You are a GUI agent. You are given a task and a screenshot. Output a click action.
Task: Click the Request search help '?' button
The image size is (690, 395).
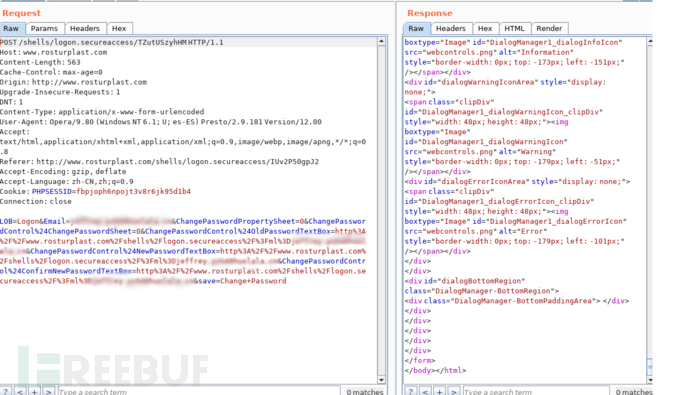(6, 391)
